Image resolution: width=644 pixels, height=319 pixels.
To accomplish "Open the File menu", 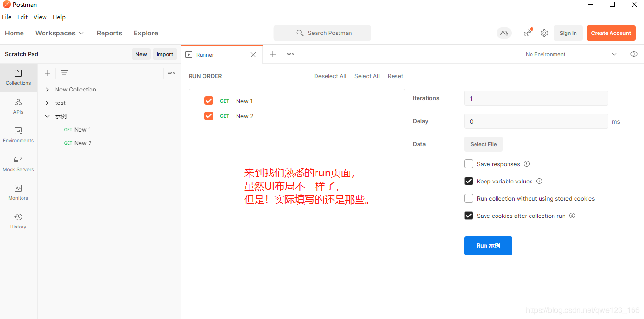I will point(7,17).
